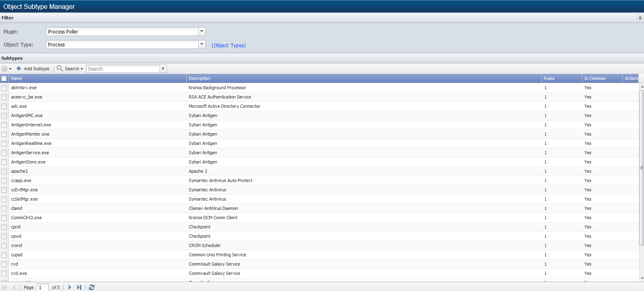The height and width of the screenshot is (291, 644).
Task: Click Common Unix Printing Service description
Action: (217, 255)
